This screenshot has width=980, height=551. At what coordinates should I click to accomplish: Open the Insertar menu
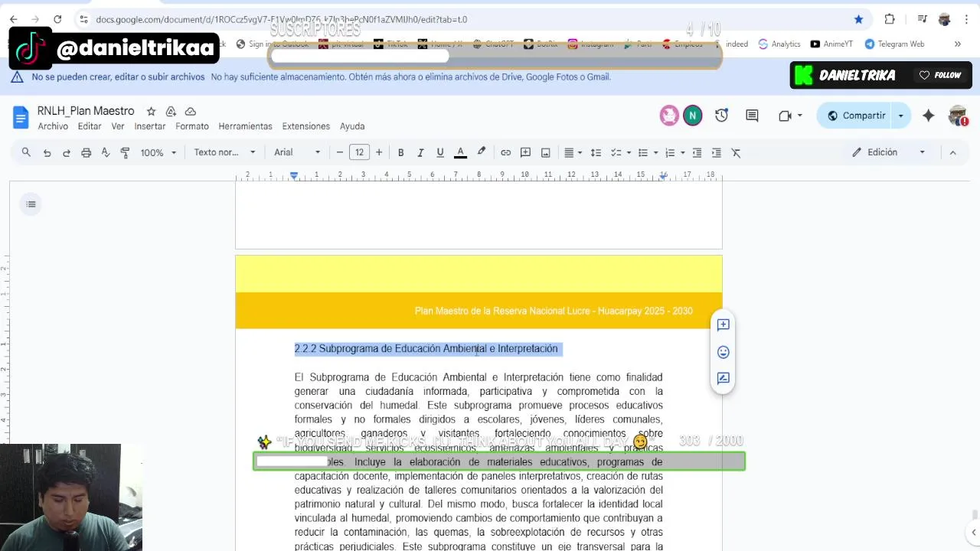tap(150, 126)
